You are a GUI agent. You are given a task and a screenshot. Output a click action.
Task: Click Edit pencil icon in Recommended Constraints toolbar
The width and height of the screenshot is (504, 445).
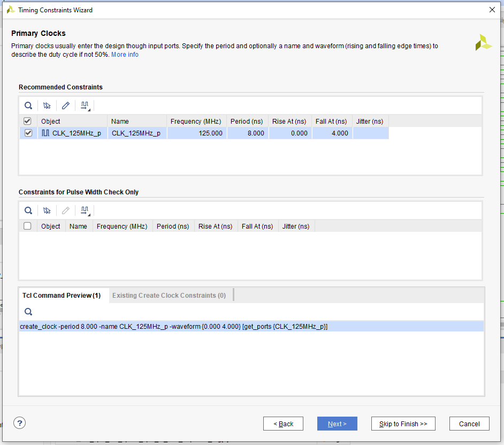coord(66,105)
